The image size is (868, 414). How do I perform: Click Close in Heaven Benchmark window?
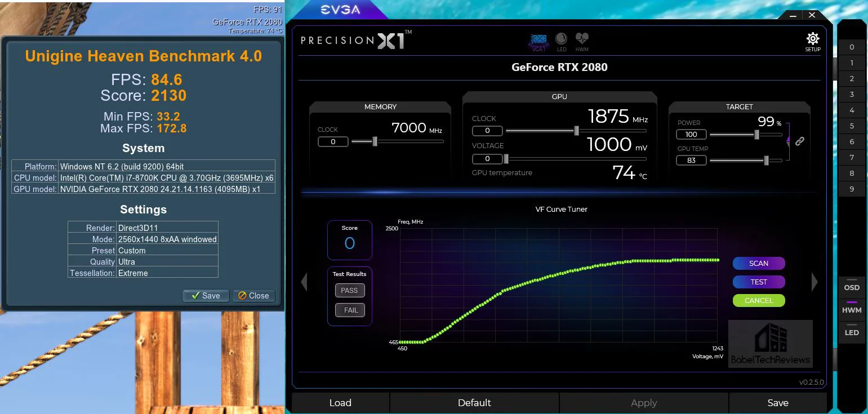pyautogui.click(x=253, y=296)
